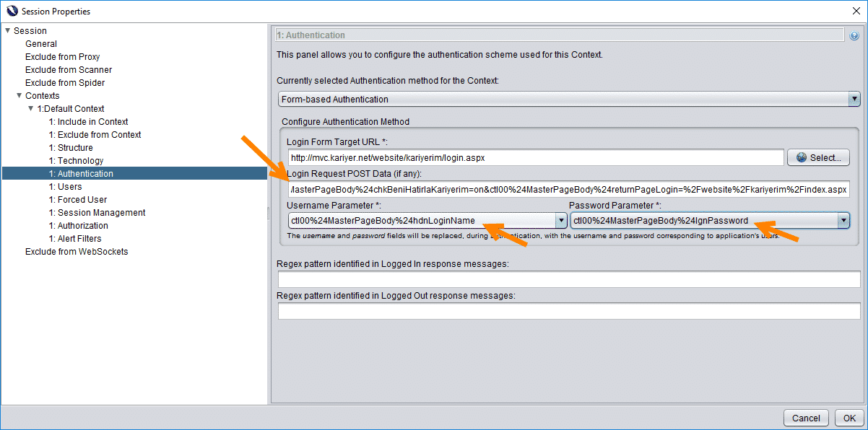The height and width of the screenshot is (430, 868).
Task: Collapse the Contexts tree node
Action: point(18,95)
